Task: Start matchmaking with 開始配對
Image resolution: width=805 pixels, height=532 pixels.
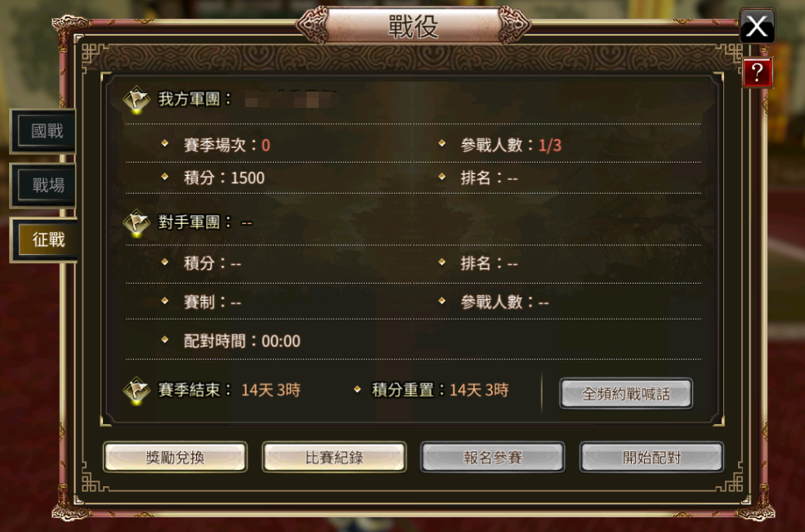Action: point(651,457)
